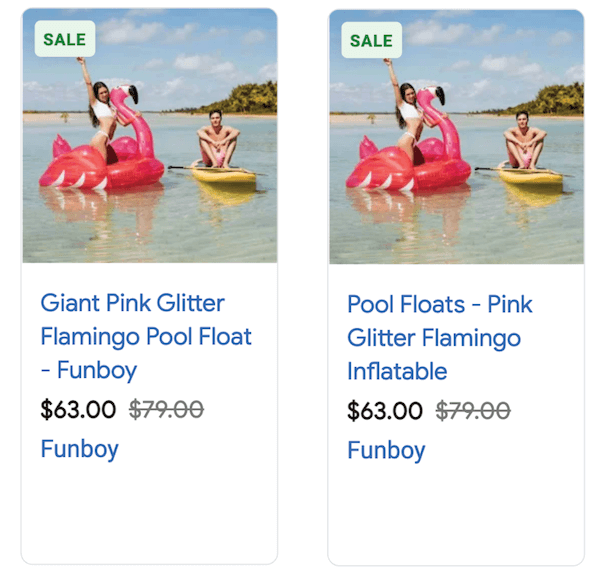The image size is (600, 577).
Task: Visit Funboy seller link under Giant Pink Glitter listing
Action: [79, 449]
